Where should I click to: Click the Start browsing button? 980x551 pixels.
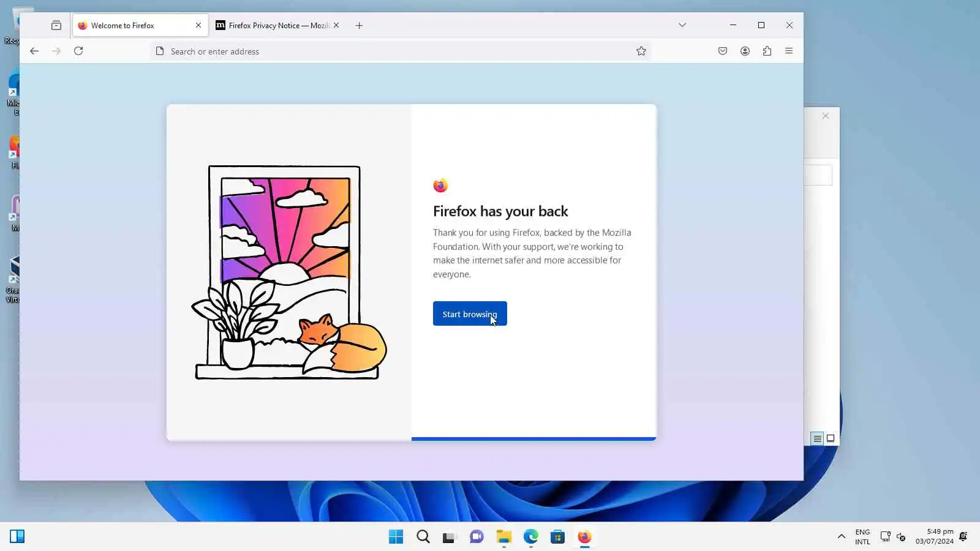[470, 313]
